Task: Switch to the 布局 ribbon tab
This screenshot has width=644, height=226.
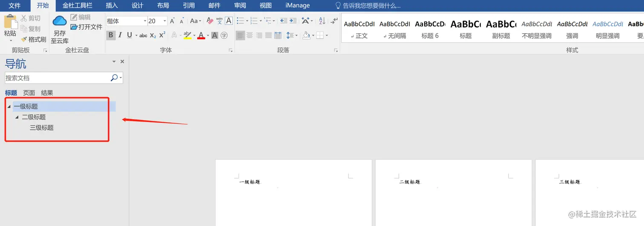Action: 163,6
